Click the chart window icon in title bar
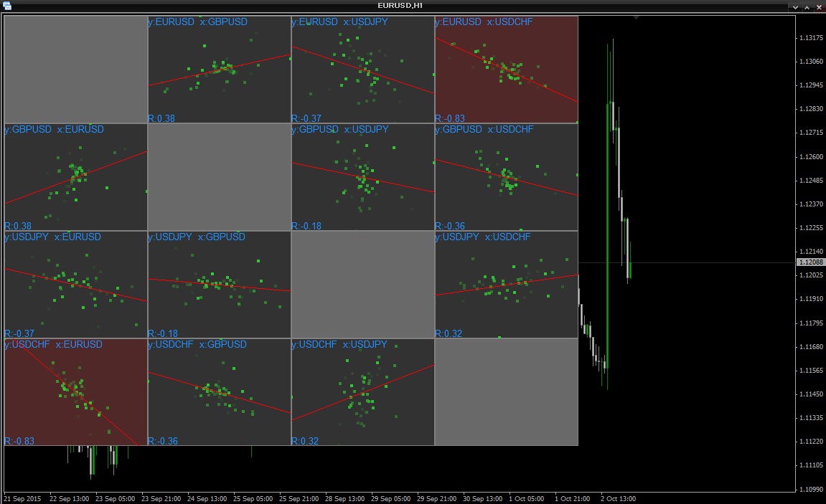 (x=6, y=6)
